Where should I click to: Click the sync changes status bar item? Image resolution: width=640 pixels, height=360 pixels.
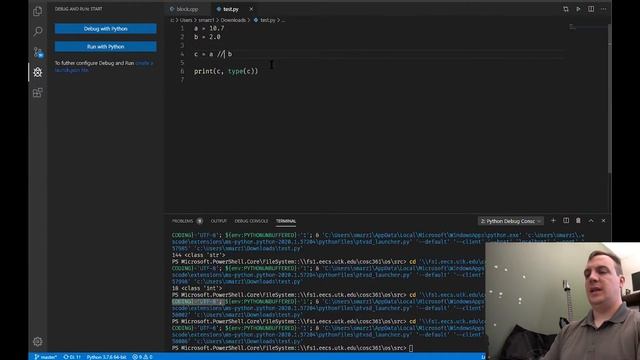(x=72, y=357)
